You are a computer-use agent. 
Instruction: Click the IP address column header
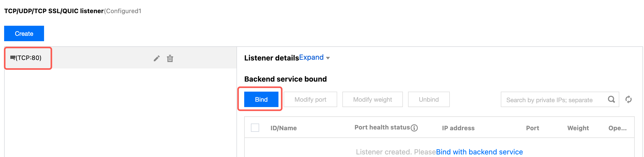coord(458,128)
